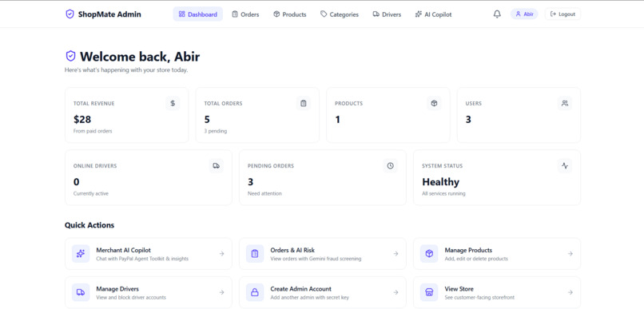Click the lock icon of Create Admin Account
Image resolution: width=644 pixels, height=309 pixels.
(x=255, y=292)
